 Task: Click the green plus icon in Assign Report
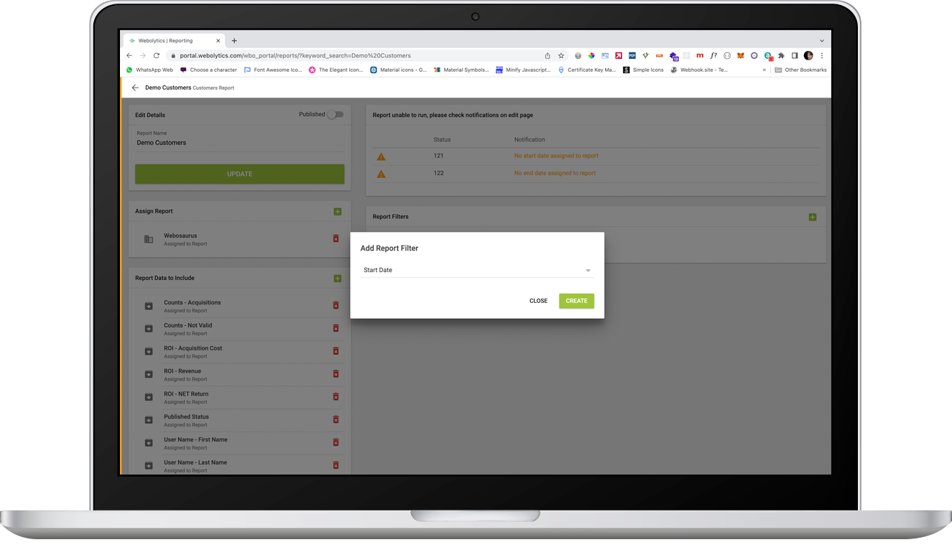[338, 212]
